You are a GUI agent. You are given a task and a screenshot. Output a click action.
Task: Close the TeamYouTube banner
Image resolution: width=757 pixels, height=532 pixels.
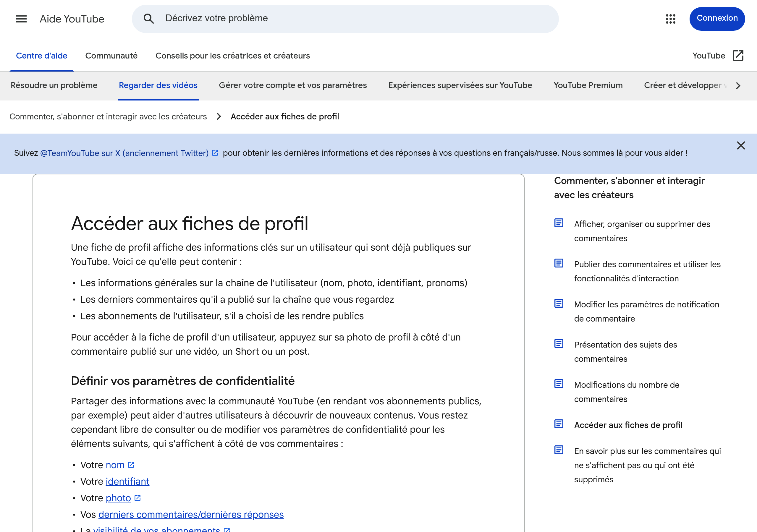click(741, 145)
